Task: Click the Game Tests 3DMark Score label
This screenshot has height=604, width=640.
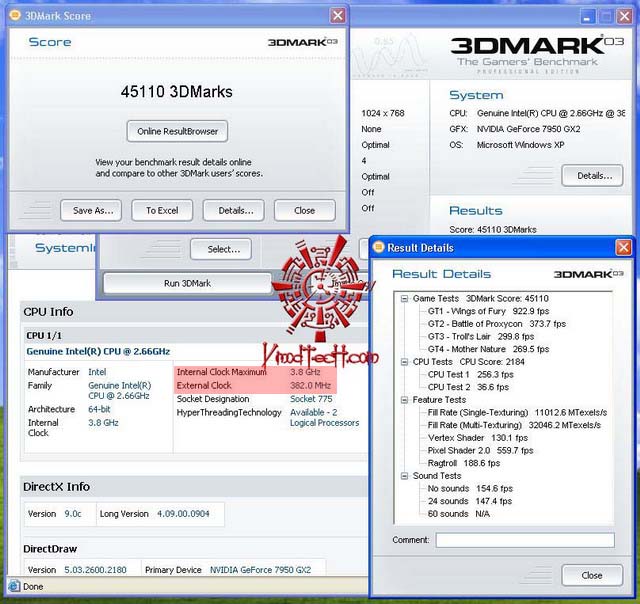Action: tap(480, 299)
